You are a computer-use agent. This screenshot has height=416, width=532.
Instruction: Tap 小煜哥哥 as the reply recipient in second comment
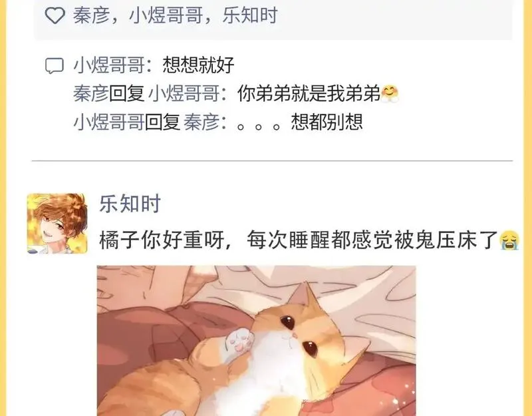coord(184,94)
